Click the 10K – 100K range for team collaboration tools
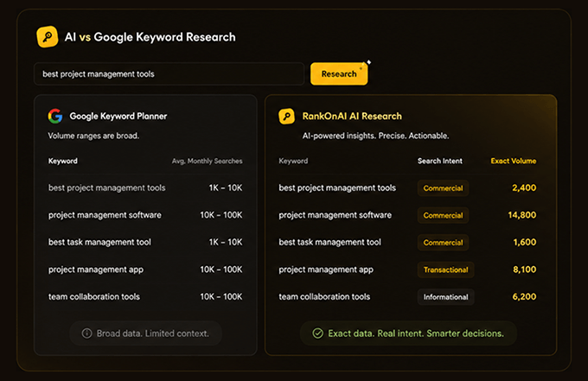Image resolution: width=588 pixels, height=381 pixels. tap(220, 296)
